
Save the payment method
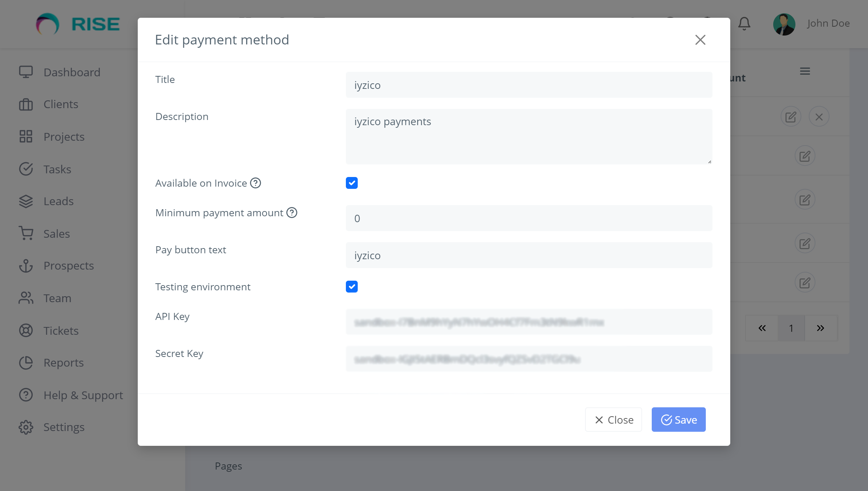click(678, 420)
